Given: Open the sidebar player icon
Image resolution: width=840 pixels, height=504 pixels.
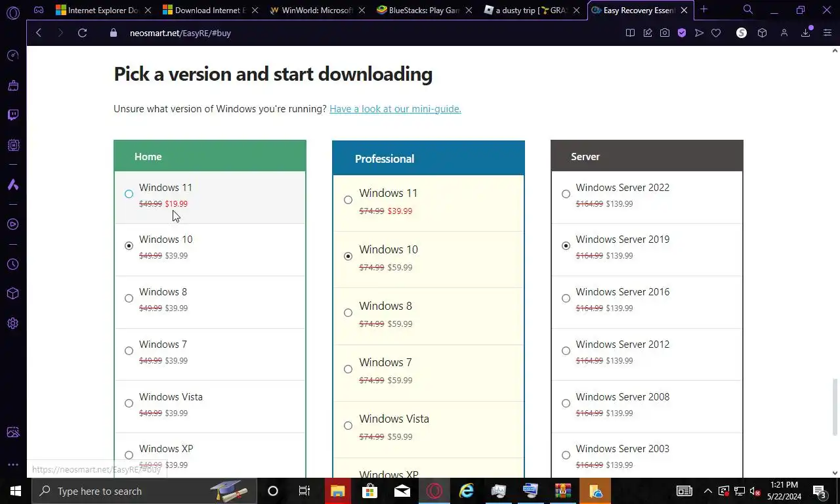Looking at the screenshot, I should [12, 224].
